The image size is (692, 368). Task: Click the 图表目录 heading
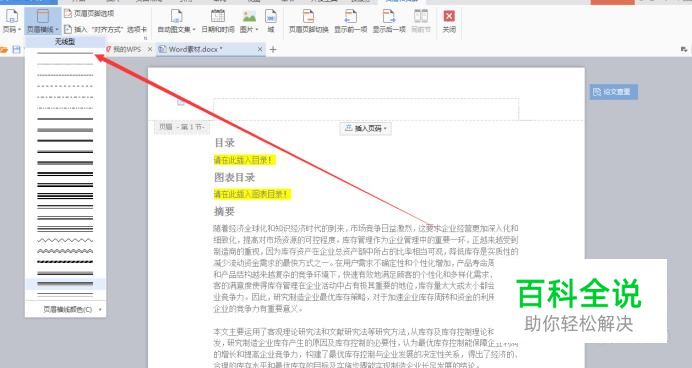click(x=234, y=177)
